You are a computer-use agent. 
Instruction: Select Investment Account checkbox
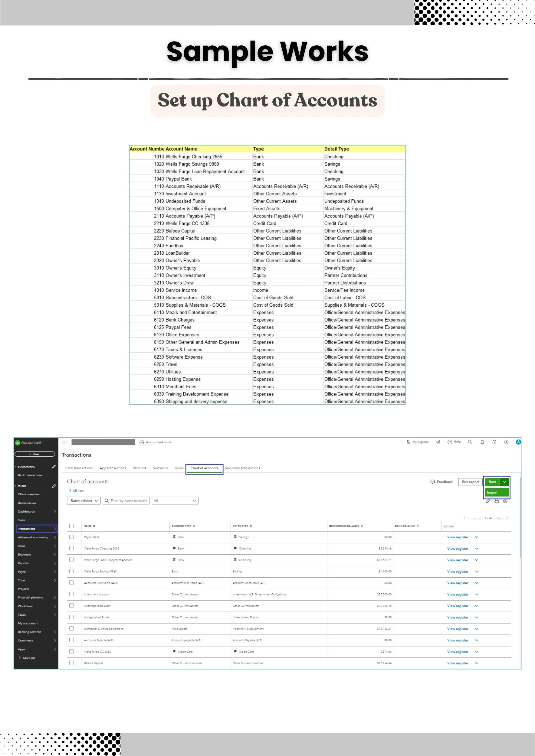[x=71, y=594]
